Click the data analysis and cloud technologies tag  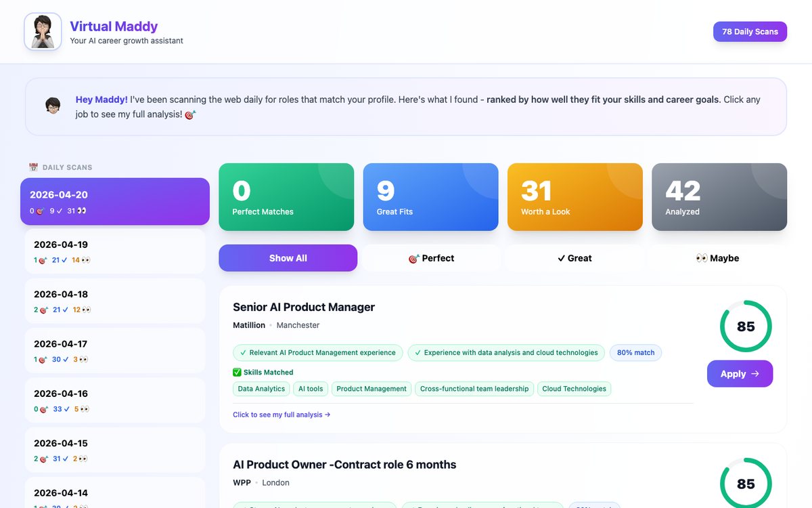pyautogui.click(x=506, y=353)
